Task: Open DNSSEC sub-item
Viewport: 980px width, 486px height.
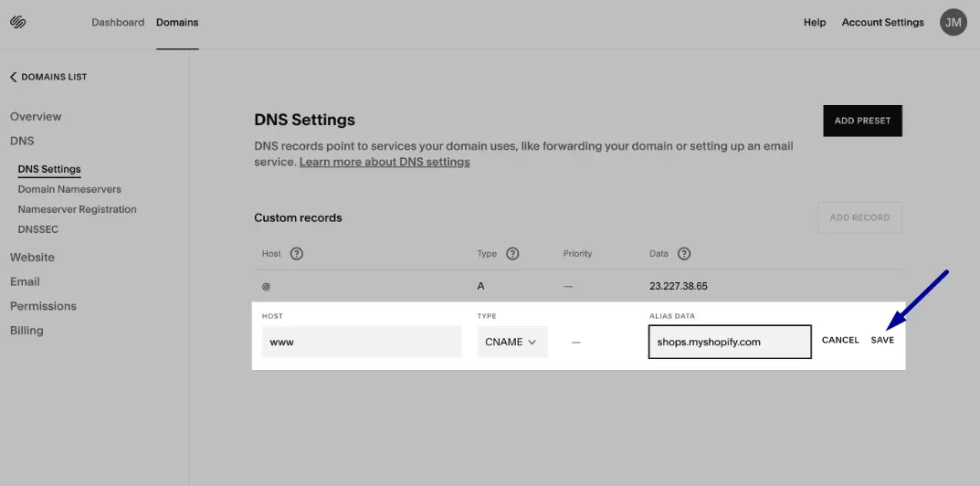Action: click(x=38, y=229)
